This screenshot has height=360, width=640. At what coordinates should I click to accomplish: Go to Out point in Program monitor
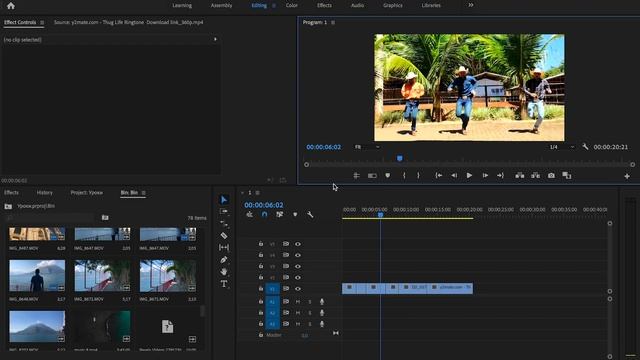click(500, 176)
